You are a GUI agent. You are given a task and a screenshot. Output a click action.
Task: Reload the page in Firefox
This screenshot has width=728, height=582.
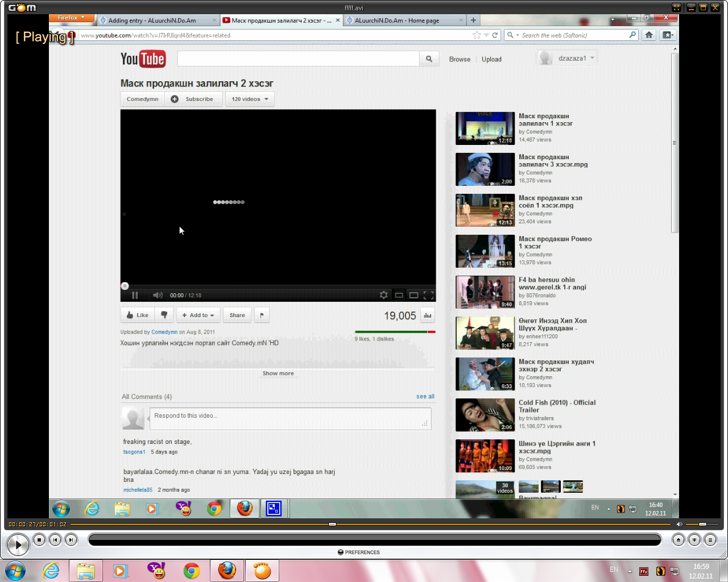(495, 35)
